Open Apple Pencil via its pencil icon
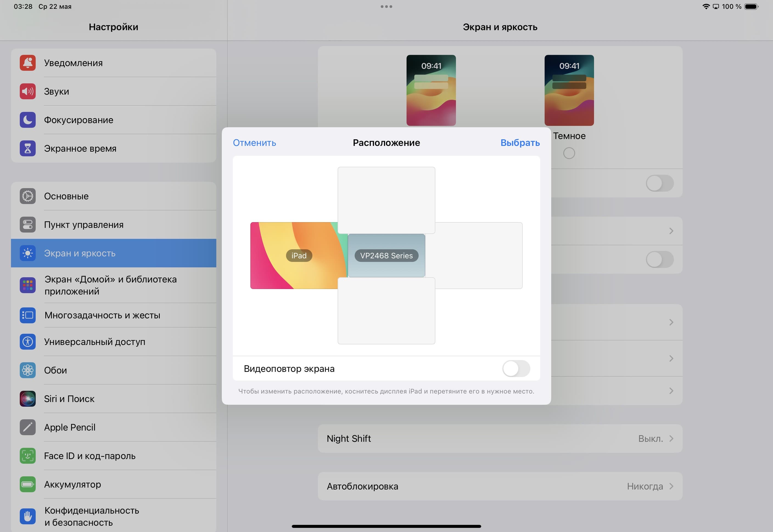The height and width of the screenshot is (532, 773). point(27,427)
